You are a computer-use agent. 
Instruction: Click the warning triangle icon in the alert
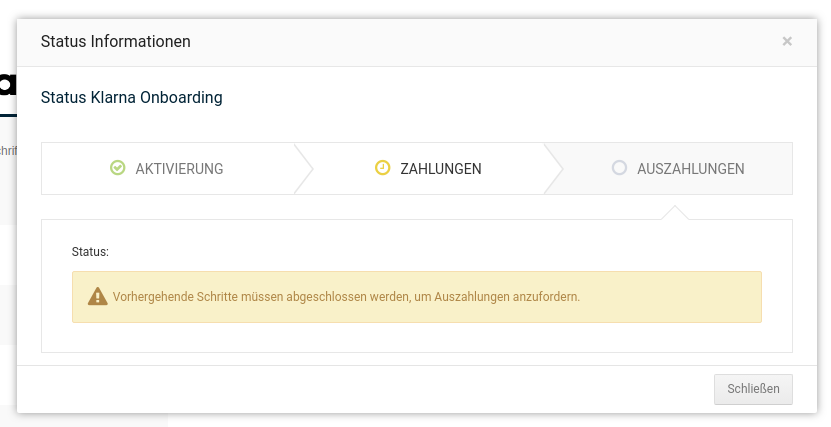(98, 297)
